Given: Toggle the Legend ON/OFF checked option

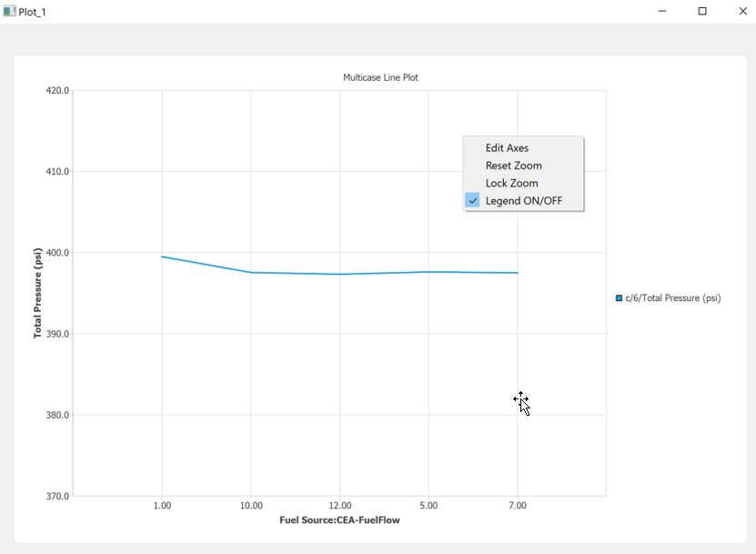Looking at the screenshot, I should point(523,201).
